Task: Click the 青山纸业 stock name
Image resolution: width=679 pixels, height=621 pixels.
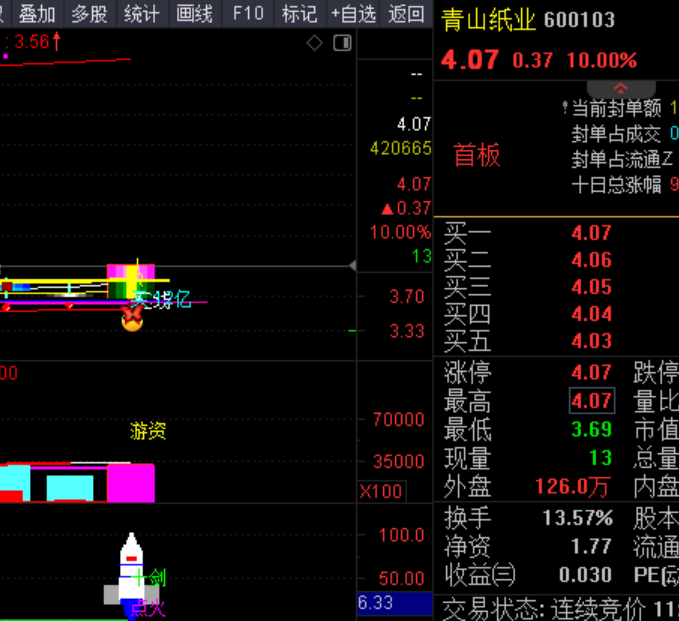Action: pyautogui.click(x=488, y=19)
